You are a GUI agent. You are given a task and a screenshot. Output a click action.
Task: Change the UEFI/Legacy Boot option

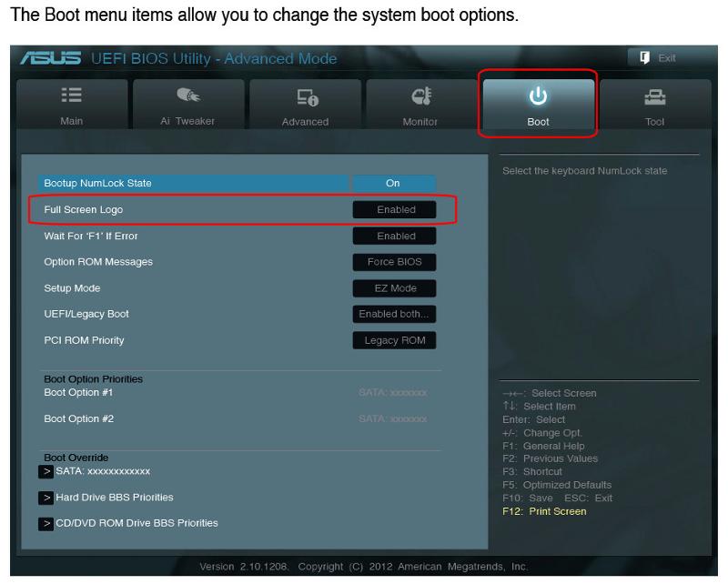tap(395, 314)
